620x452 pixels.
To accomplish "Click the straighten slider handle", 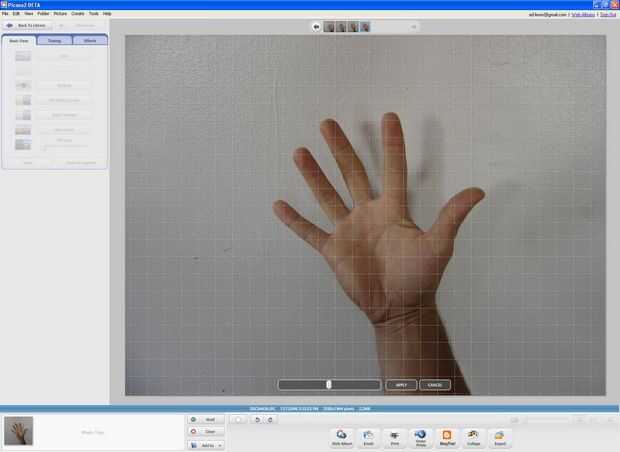I will tap(329, 384).
